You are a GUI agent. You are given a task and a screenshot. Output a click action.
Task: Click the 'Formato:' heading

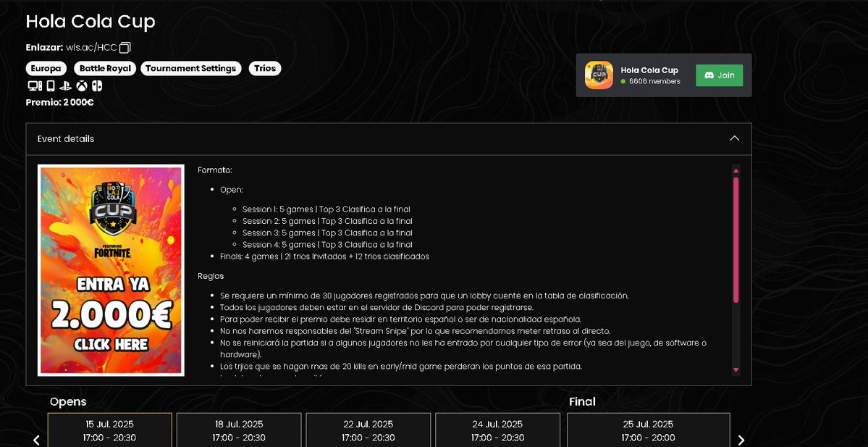click(215, 170)
